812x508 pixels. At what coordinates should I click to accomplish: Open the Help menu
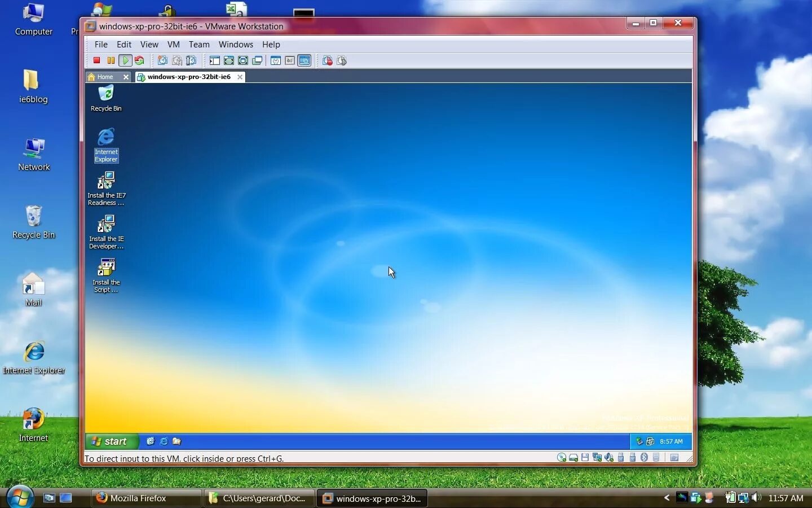[x=271, y=44]
